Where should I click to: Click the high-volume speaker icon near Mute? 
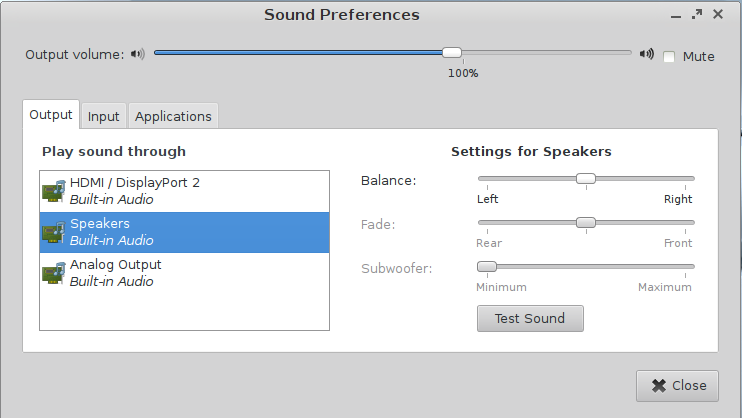coord(646,55)
